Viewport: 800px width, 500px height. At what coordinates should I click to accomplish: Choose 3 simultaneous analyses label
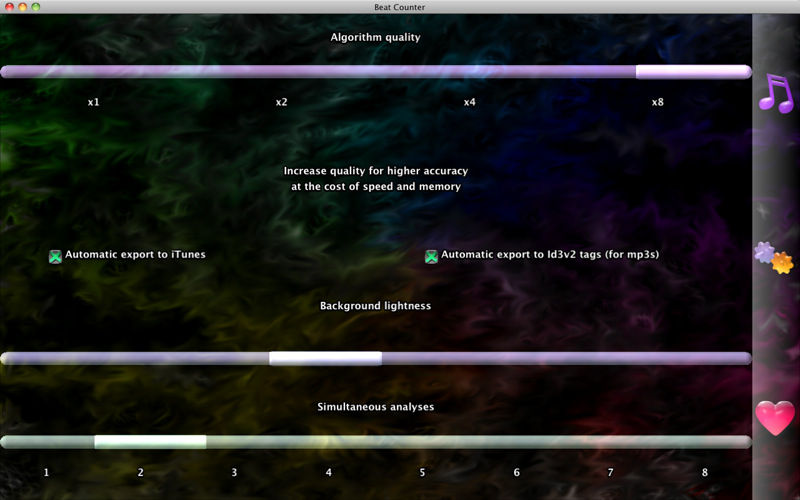(x=234, y=472)
